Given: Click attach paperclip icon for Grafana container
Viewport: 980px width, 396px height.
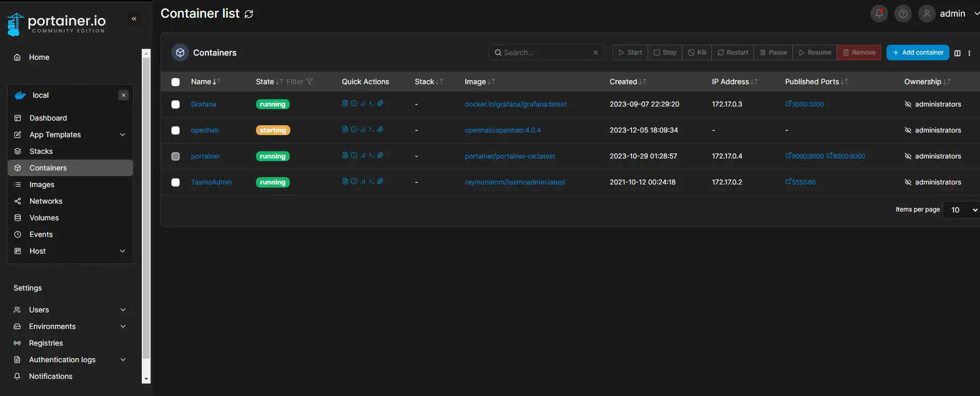Looking at the screenshot, I should (x=380, y=103).
